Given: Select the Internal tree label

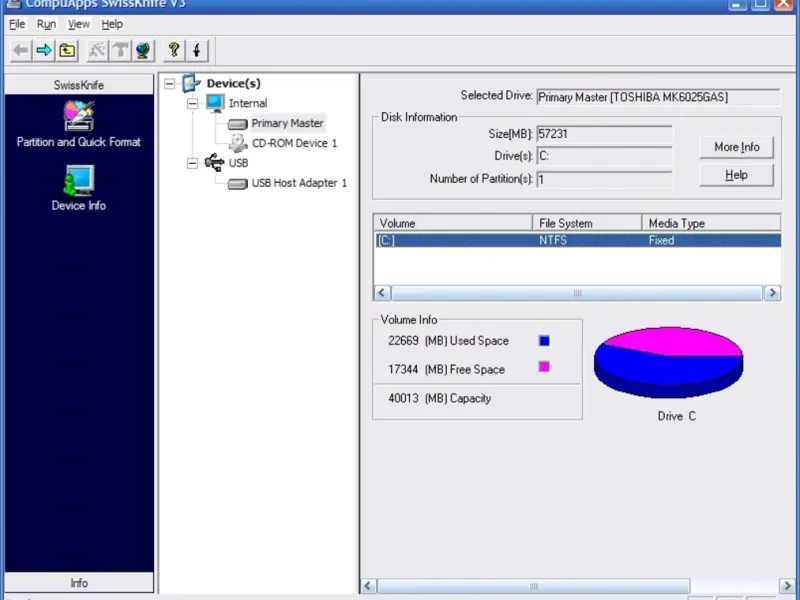Looking at the screenshot, I should pos(248,103).
